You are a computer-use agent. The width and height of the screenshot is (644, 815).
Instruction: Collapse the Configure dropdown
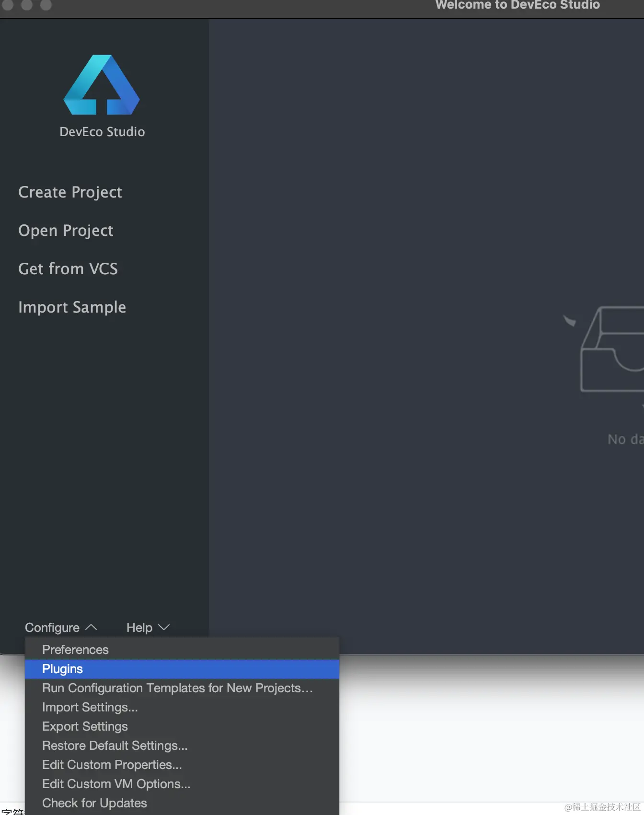[x=61, y=628]
